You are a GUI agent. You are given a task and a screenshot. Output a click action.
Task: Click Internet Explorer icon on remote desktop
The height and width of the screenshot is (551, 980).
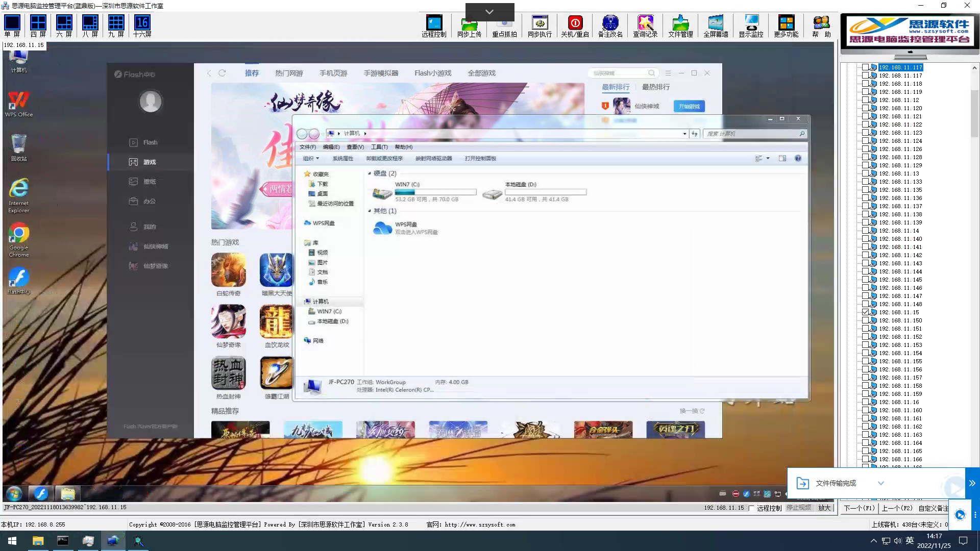coord(18,195)
